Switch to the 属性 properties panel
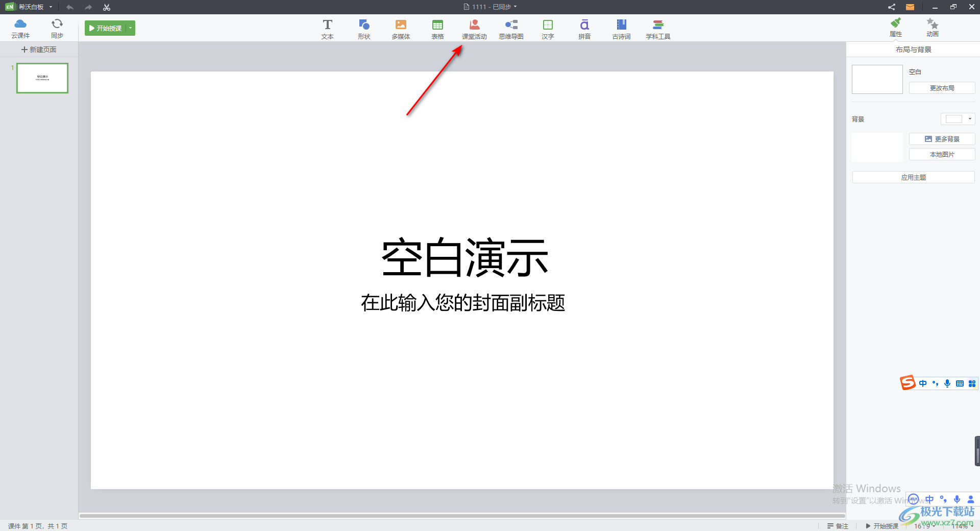 pyautogui.click(x=896, y=28)
